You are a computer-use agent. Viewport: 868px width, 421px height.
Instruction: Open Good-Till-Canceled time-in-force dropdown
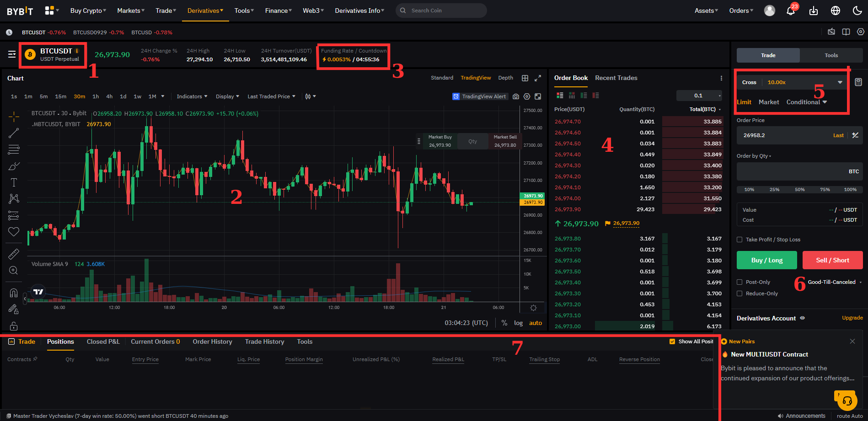(834, 282)
